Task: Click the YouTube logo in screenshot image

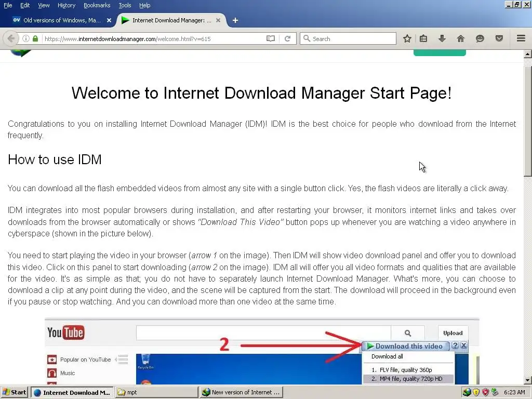Action: [x=66, y=332]
